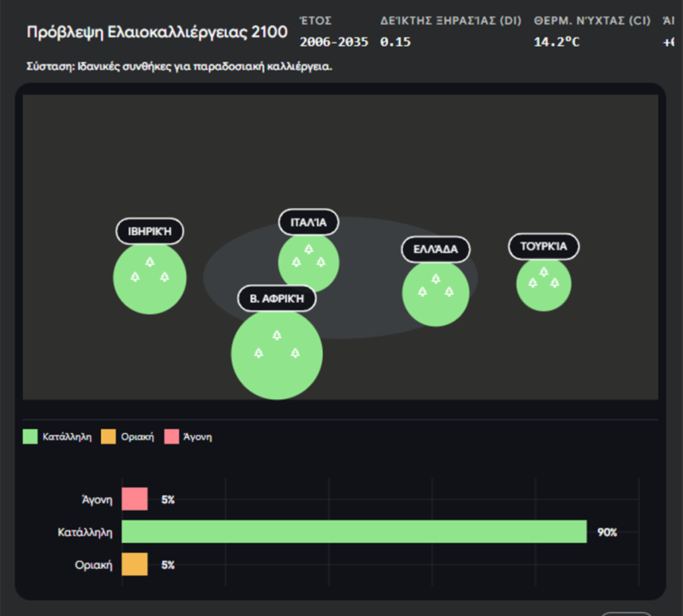Viewport: 683px width, 616px height.
Task: Select the ΙΤΑΛΊΑ label tag
Action: pos(308,222)
